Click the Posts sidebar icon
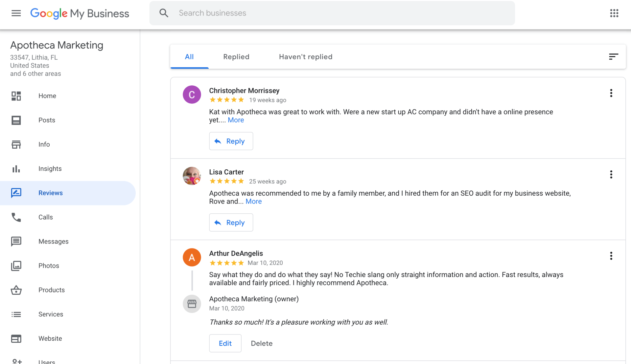Viewport: 631px width, 364px height. coord(16,120)
